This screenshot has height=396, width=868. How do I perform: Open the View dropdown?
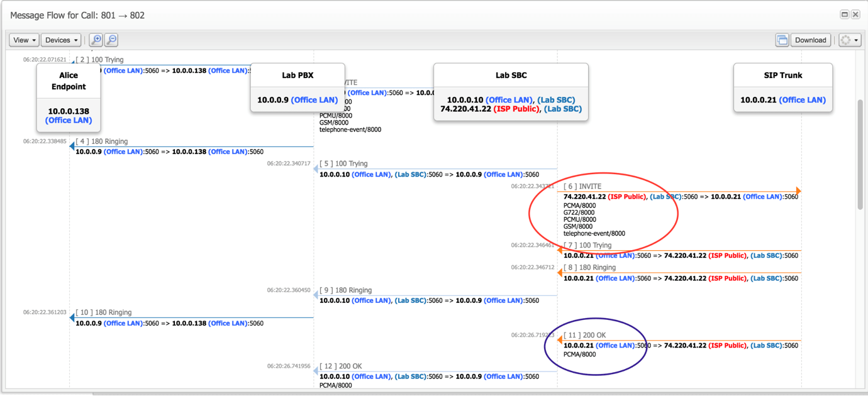23,39
